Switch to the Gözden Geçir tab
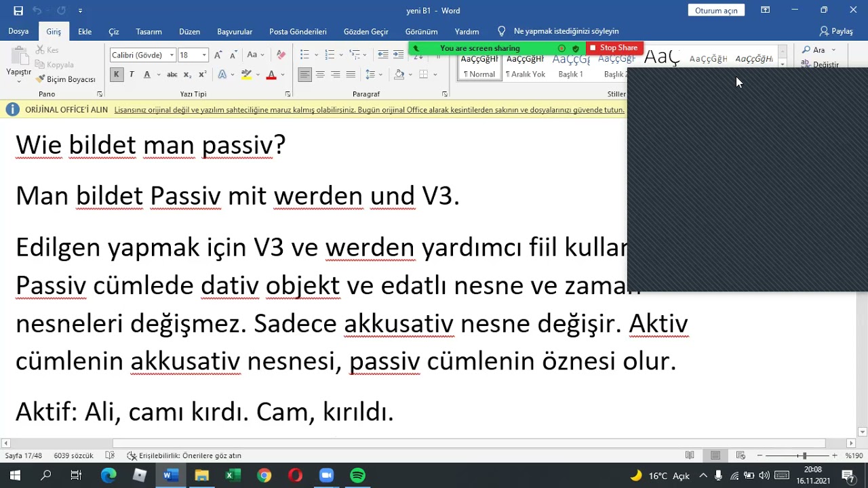Image resolution: width=868 pixels, height=488 pixels. point(366,31)
